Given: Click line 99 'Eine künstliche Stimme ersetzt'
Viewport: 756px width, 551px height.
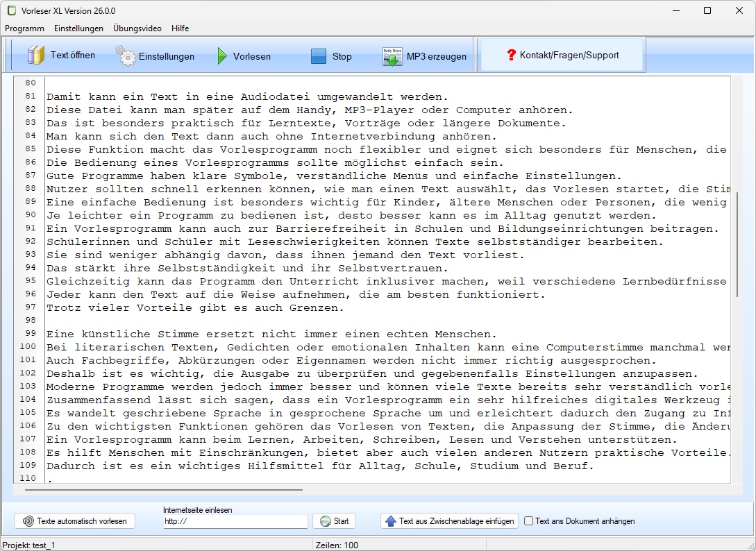Looking at the screenshot, I should tap(272, 334).
